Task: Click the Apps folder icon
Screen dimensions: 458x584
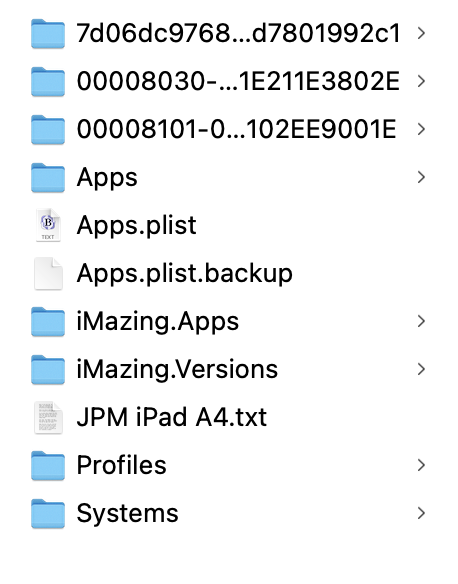Action: point(48,177)
